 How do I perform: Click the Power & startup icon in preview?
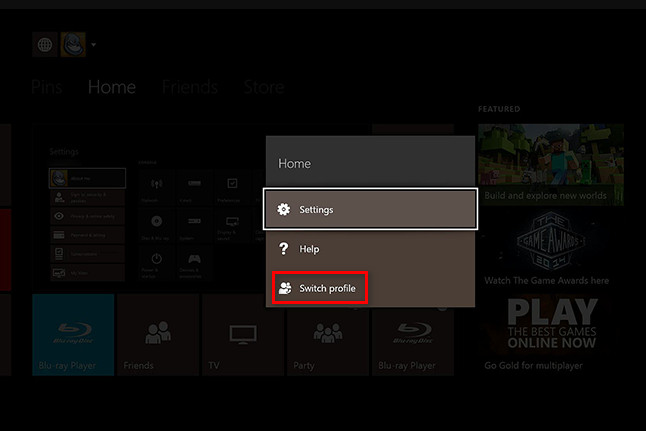click(x=157, y=259)
